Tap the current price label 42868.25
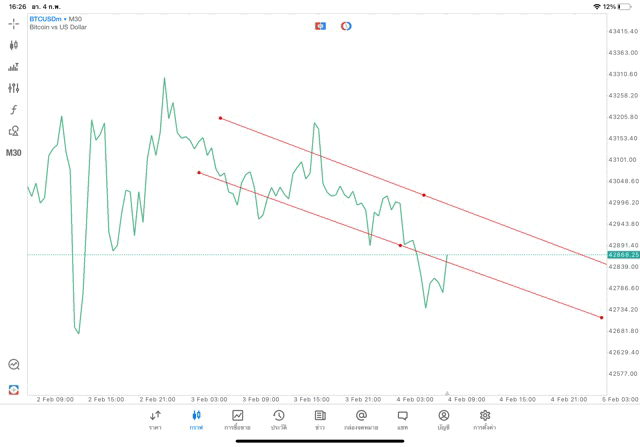This screenshot has height=447, width=640. pyautogui.click(x=622, y=255)
